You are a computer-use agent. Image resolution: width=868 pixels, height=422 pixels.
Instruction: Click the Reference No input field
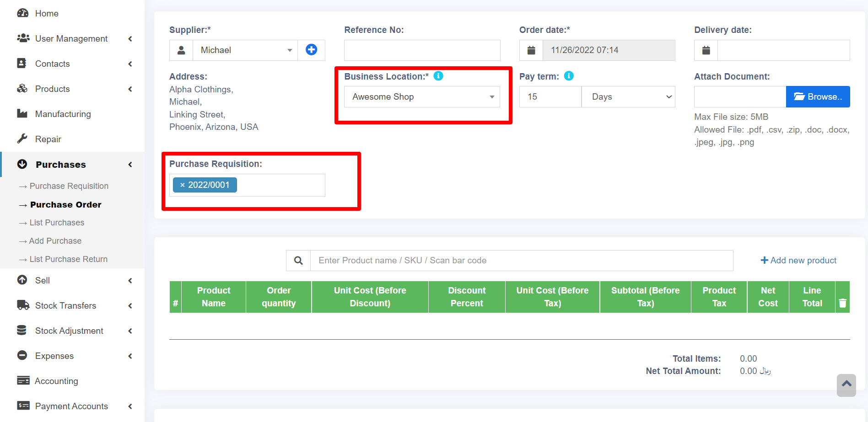point(422,50)
